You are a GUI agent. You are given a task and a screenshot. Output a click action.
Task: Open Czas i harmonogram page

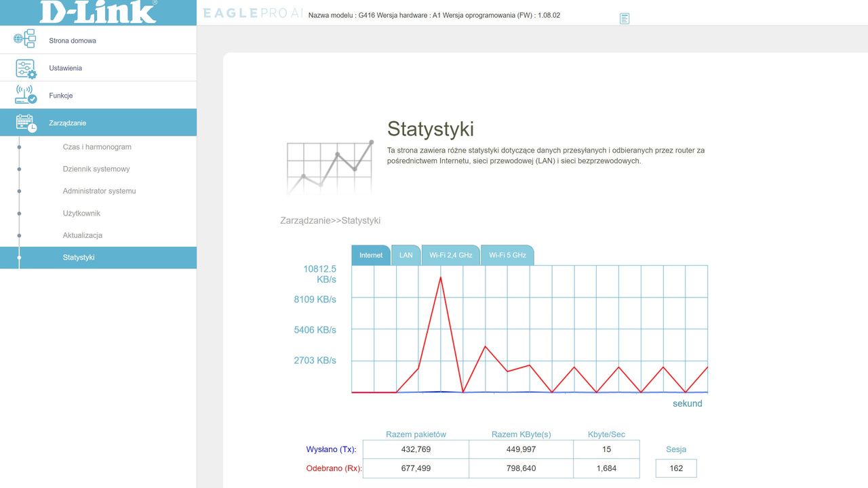pos(97,147)
